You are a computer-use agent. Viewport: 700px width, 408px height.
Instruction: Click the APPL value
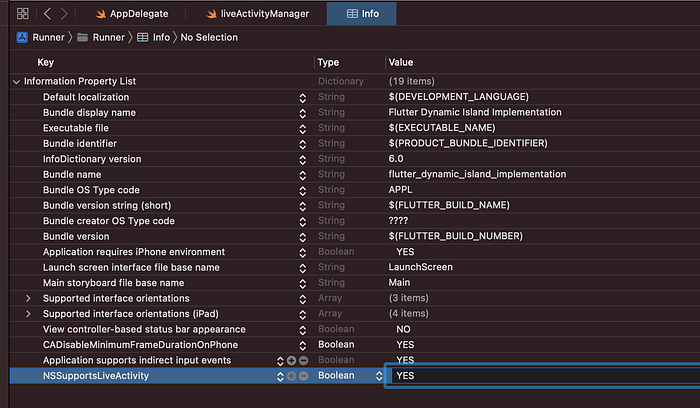coord(400,190)
